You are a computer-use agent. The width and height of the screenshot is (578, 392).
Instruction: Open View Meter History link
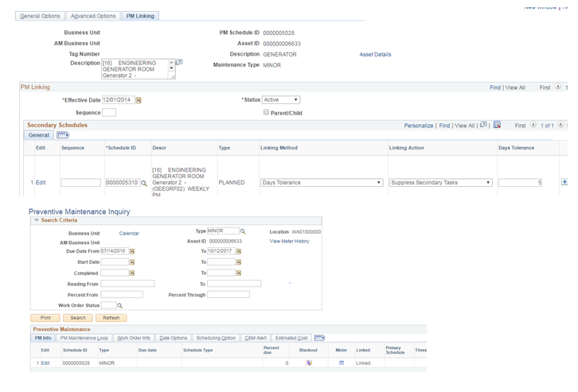(289, 241)
